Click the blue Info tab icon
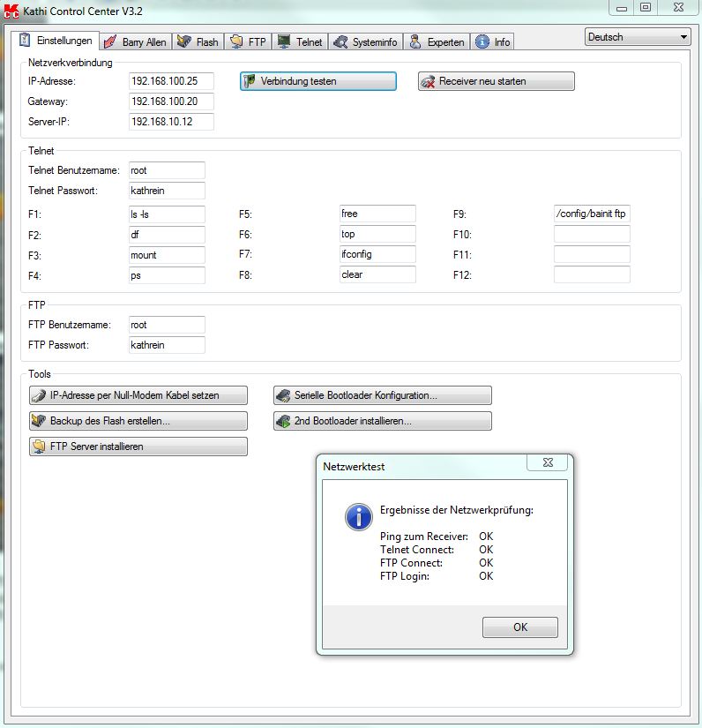The image size is (702, 728). (x=482, y=41)
